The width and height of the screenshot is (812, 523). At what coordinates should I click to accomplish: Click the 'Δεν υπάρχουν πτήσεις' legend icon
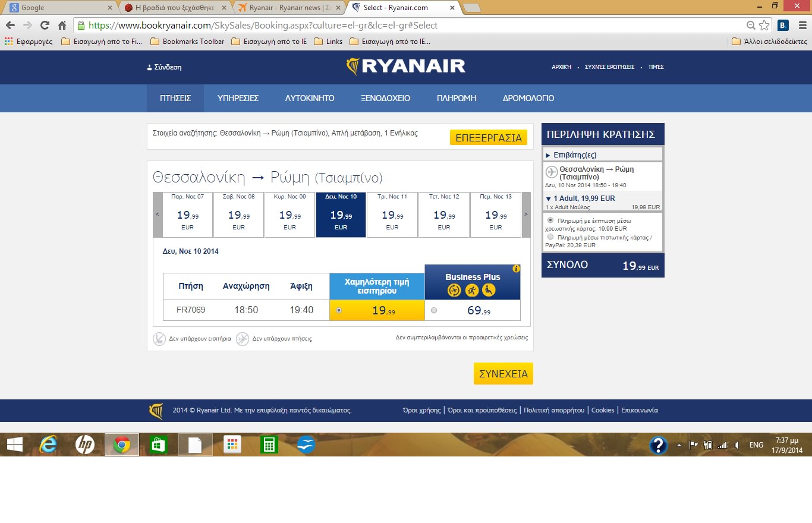tap(243, 339)
